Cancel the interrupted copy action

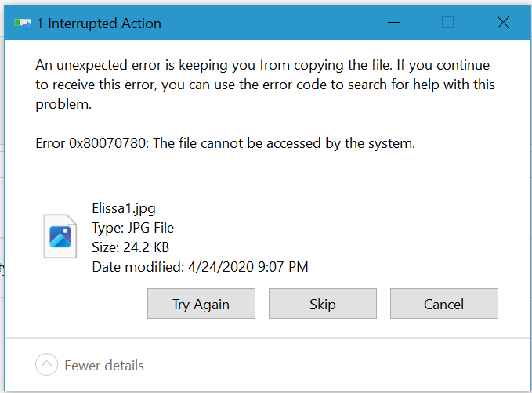443,304
